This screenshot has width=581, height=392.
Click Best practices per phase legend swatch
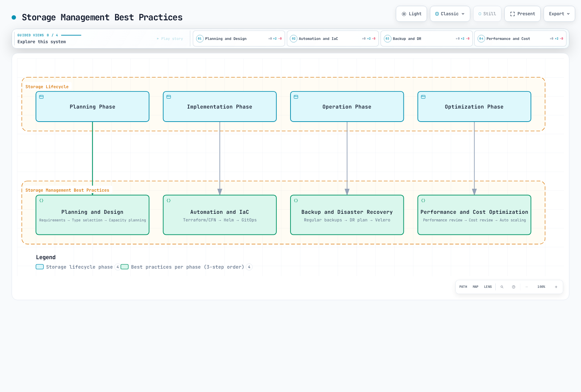click(x=125, y=267)
